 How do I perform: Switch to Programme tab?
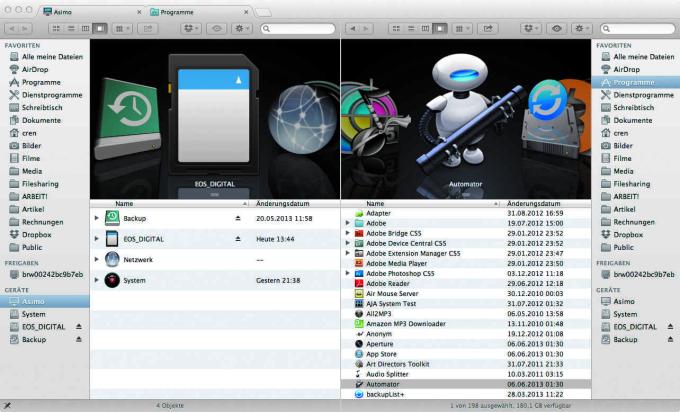(199, 12)
